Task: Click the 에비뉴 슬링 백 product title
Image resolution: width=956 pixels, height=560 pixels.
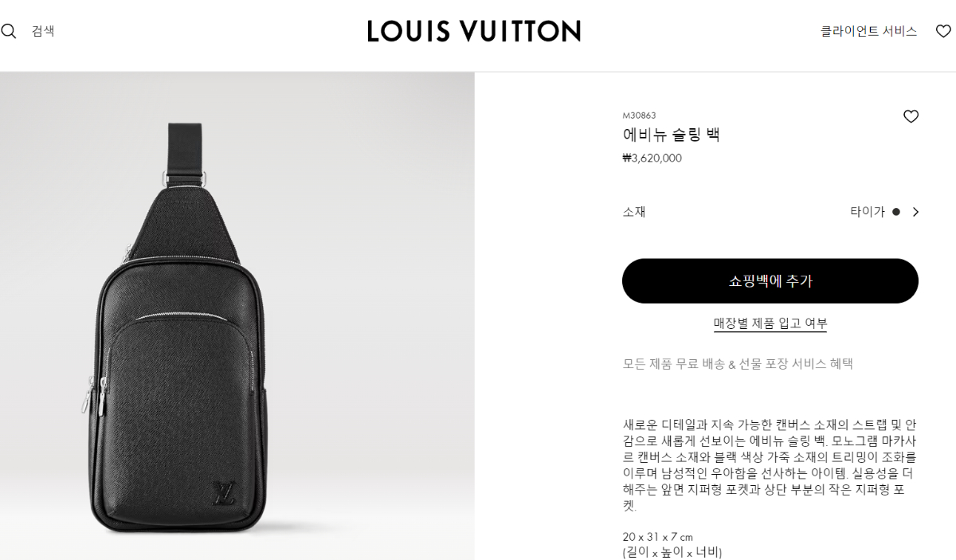Action: [671, 135]
